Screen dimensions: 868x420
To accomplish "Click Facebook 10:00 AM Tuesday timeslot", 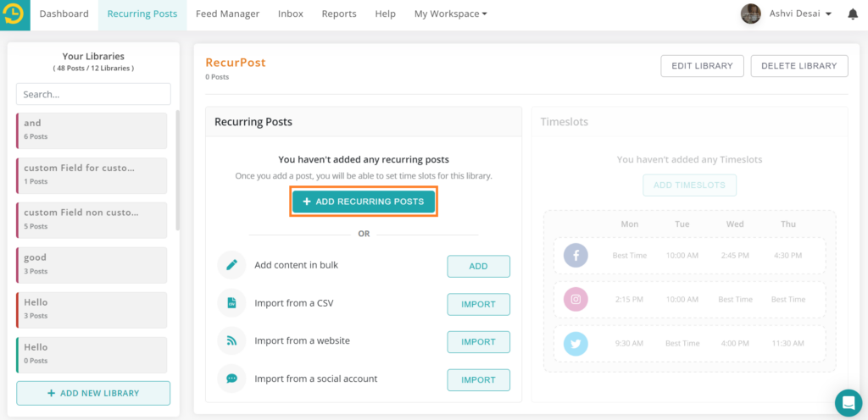I will click(682, 256).
